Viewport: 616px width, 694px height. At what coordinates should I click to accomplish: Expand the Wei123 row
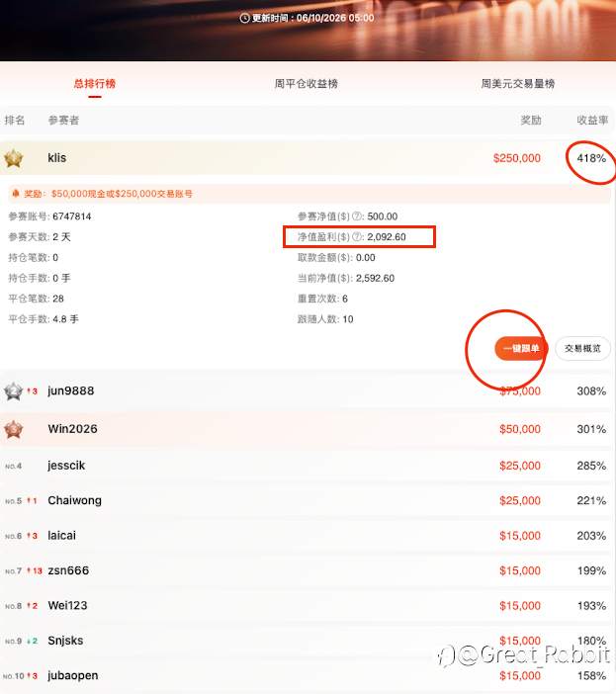click(308, 605)
